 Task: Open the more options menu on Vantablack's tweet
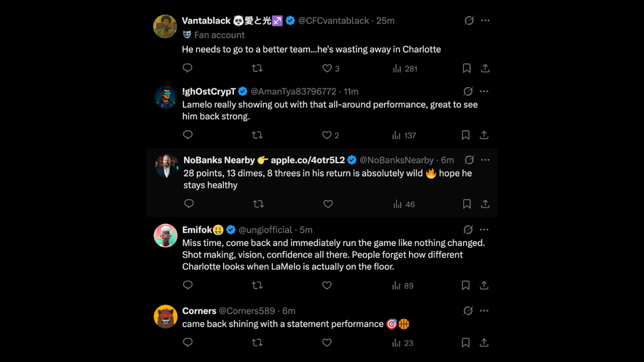tap(485, 21)
